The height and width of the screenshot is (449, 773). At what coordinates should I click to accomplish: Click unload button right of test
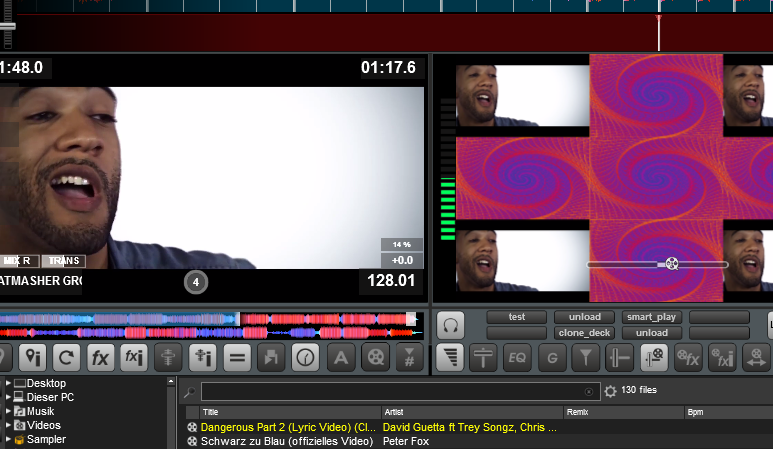pos(585,317)
